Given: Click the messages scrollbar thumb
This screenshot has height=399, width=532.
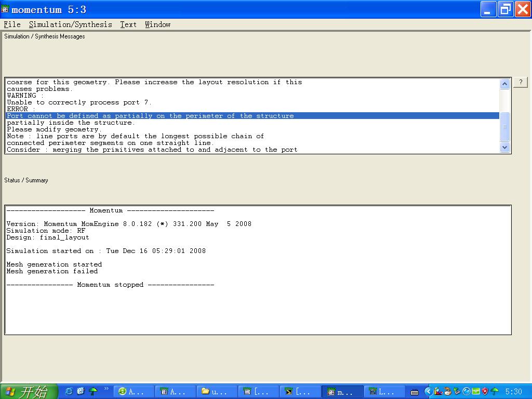Looking at the screenshot, I should [x=504, y=127].
